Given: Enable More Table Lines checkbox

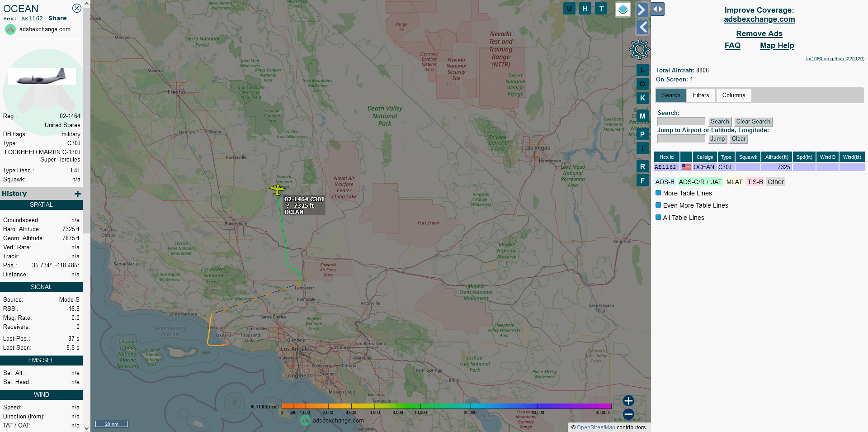Looking at the screenshot, I should (x=658, y=193).
